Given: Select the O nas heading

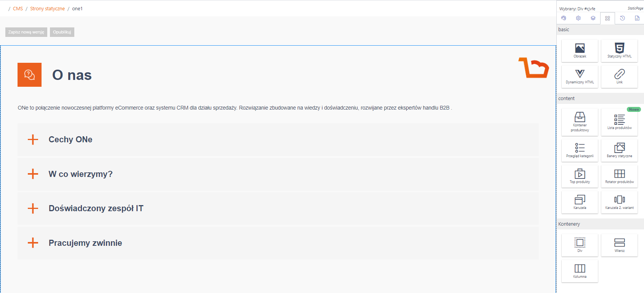Looking at the screenshot, I should [72, 75].
